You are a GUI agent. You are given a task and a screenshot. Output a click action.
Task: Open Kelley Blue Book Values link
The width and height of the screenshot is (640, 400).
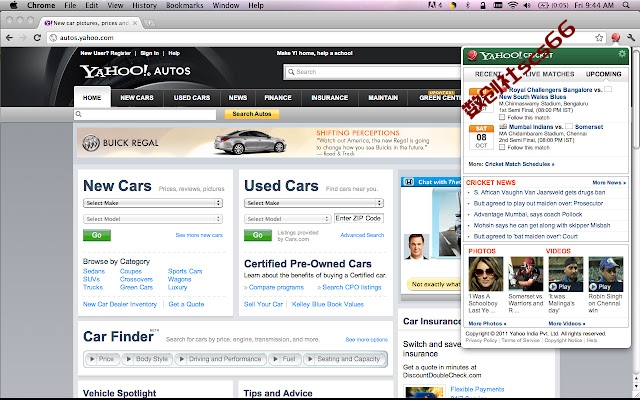pyautogui.click(x=327, y=304)
